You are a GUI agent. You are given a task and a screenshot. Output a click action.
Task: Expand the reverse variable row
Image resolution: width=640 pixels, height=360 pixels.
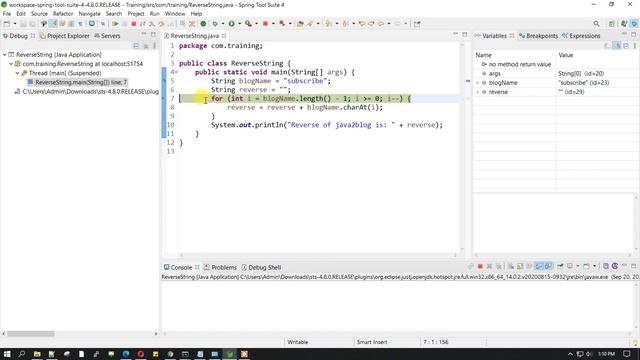[477, 92]
